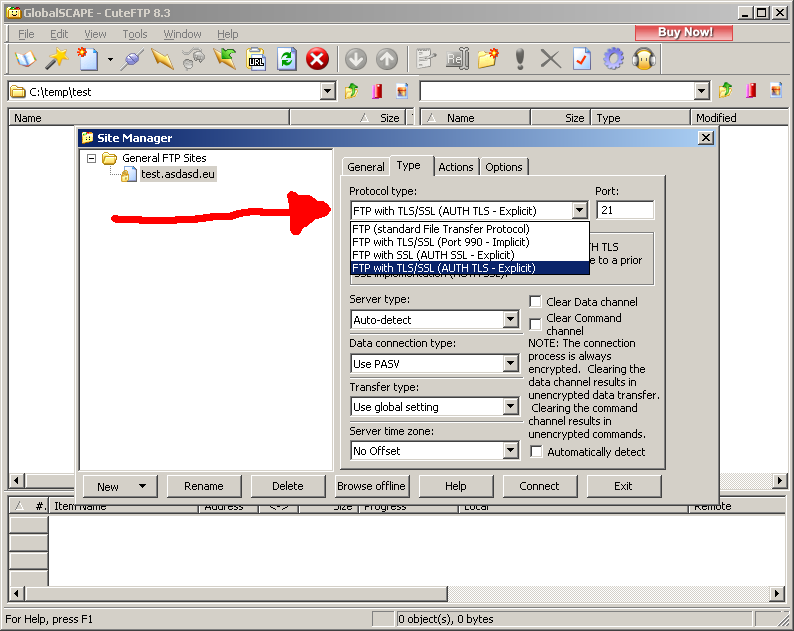Open the File menu
This screenshot has width=794, height=631.
[26, 34]
